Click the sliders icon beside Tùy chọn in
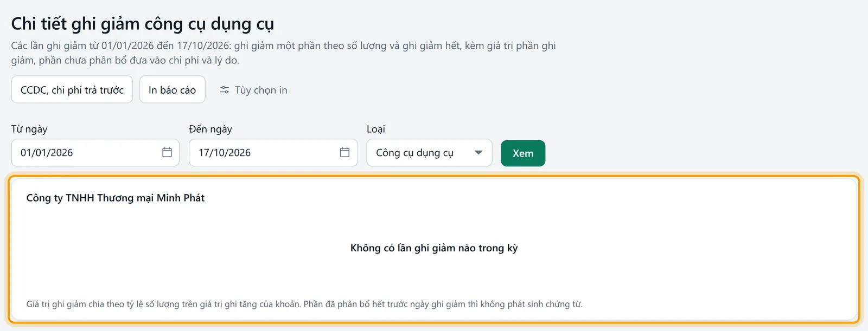 [225, 90]
